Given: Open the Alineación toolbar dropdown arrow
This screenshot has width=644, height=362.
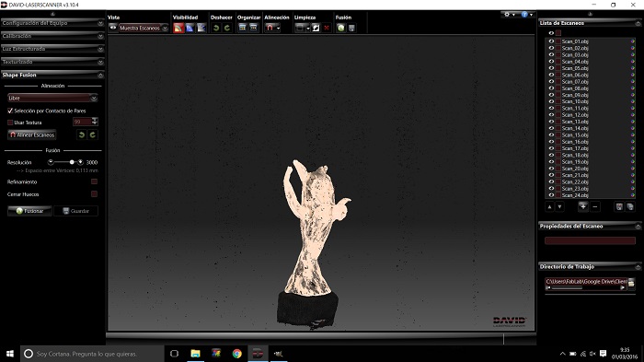Looking at the screenshot, I should [278, 29].
